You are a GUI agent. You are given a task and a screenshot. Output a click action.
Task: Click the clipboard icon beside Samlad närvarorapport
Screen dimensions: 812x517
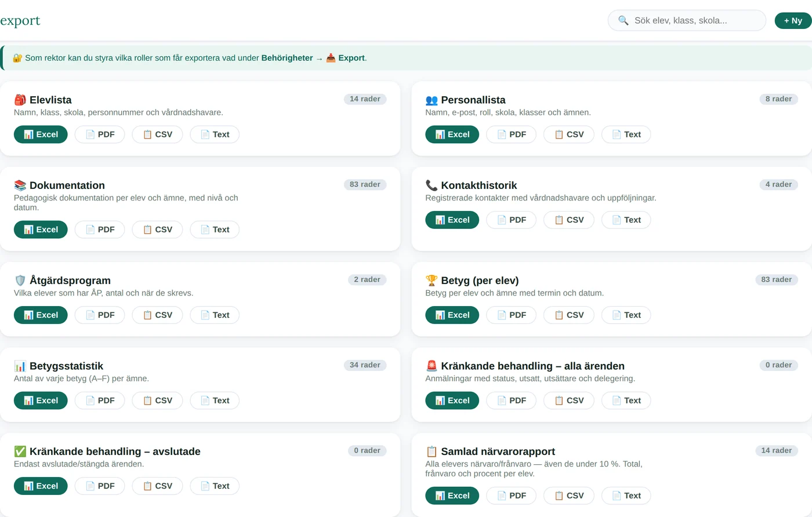click(x=432, y=452)
